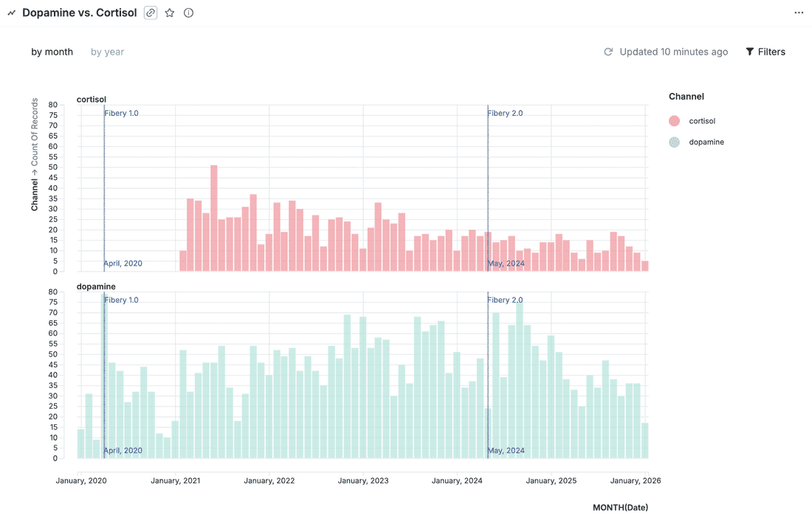The width and height of the screenshot is (812, 532).
Task: Click the refresh icon beside Updated text
Action: pyautogui.click(x=608, y=52)
